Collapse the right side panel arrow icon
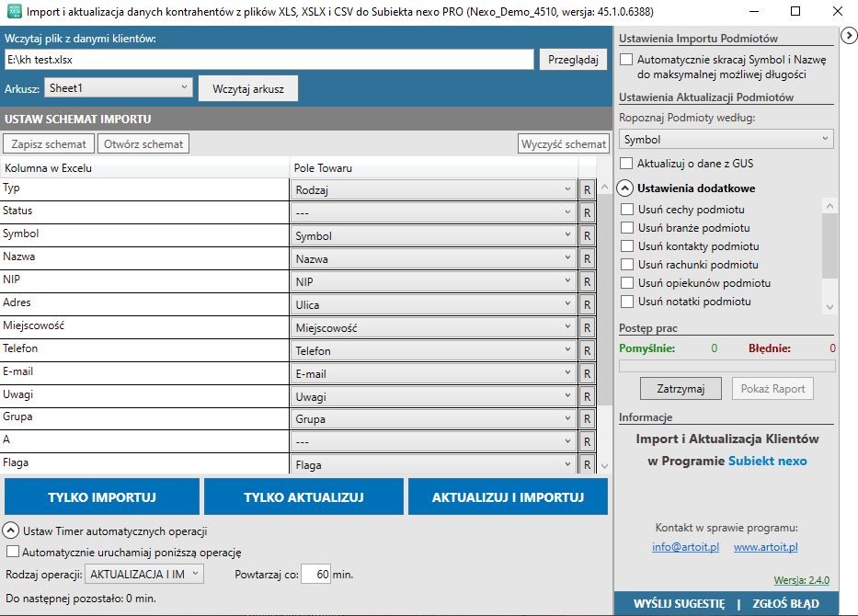This screenshot has height=616, width=858. tap(849, 35)
